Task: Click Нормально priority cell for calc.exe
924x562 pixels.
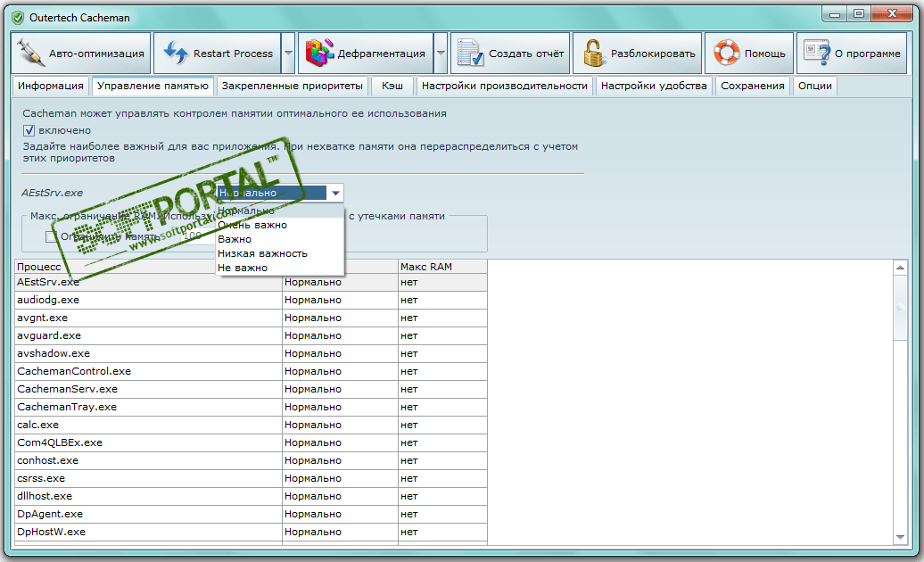Action: point(340,425)
